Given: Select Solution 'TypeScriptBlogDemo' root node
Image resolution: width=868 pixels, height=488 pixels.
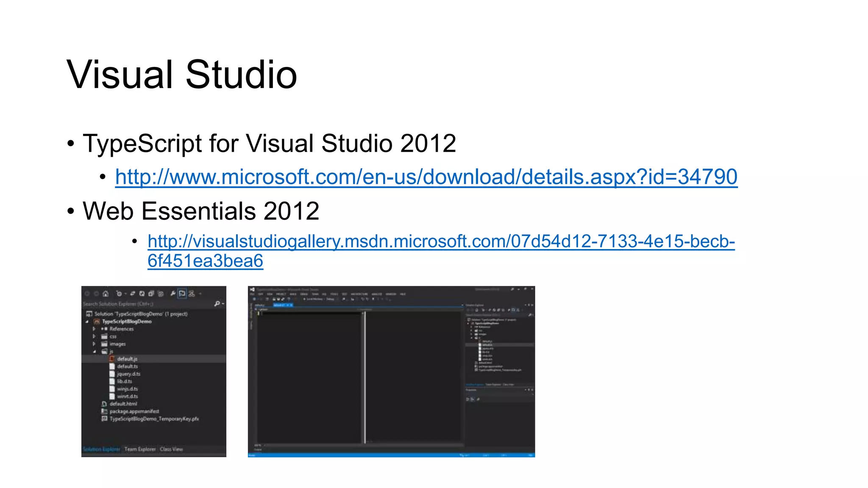Looking at the screenshot, I should (x=141, y=314).
